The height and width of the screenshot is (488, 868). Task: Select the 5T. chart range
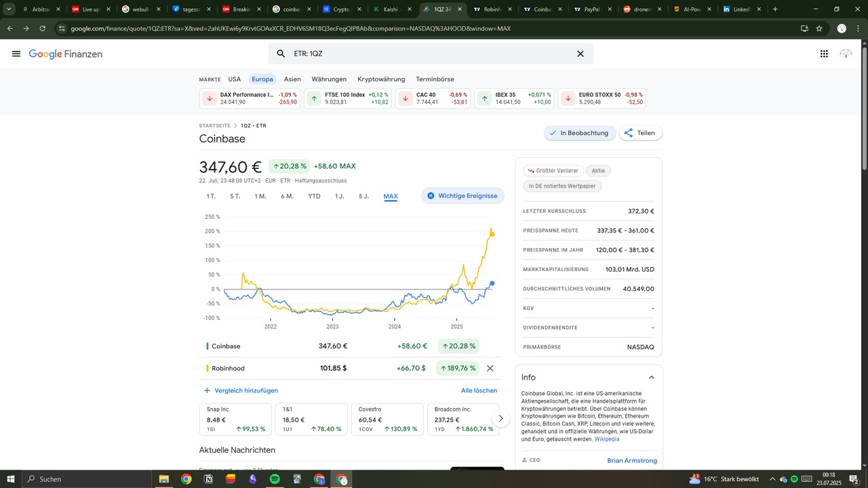click(x=235, y=196)
